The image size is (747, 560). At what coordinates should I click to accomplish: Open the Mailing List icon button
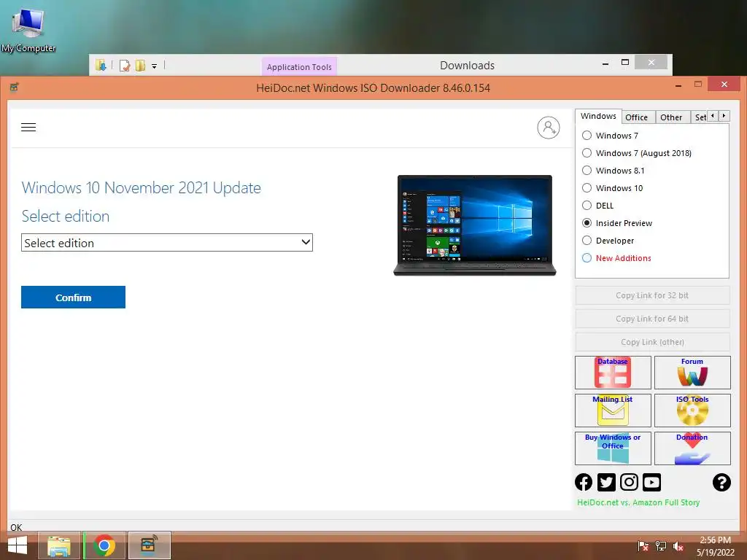(x=613, y=410)
